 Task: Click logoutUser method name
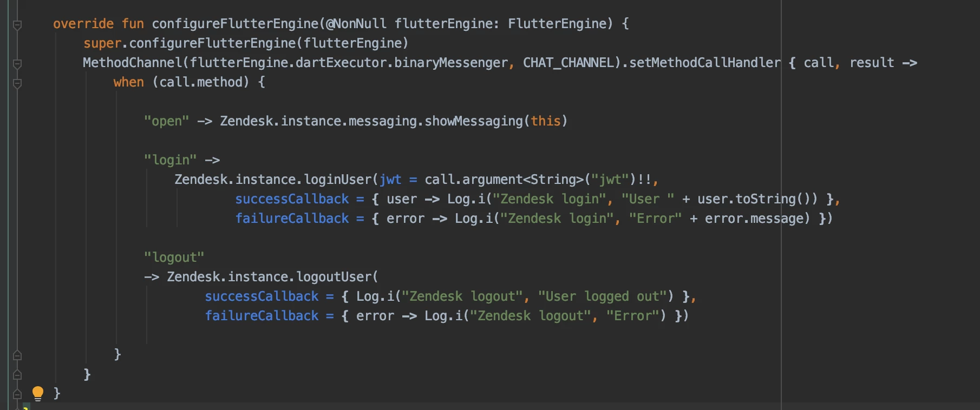click(335, 277)
